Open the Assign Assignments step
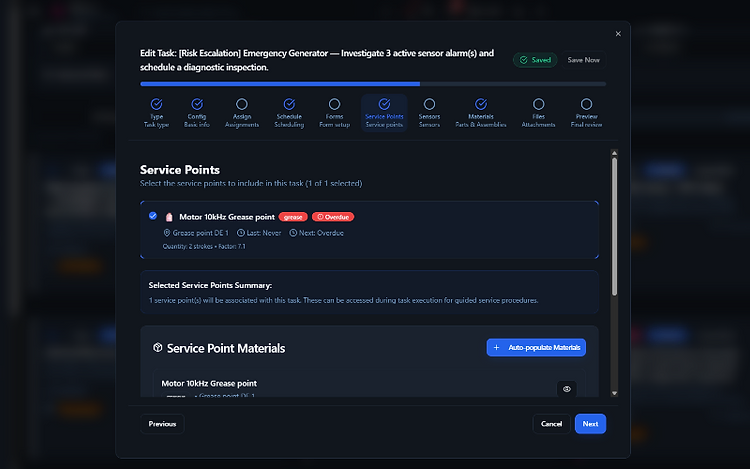Screen dimensions: 750x469 pyautogui.click(x=242, y=113)
